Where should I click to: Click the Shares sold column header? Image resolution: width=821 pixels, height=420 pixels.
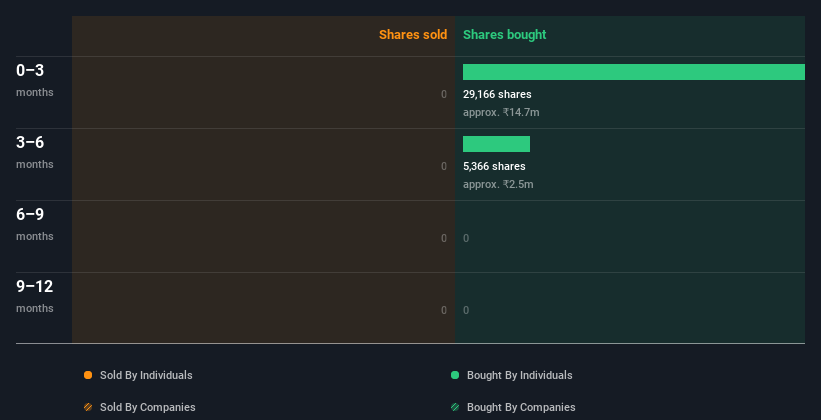(413, 35)
